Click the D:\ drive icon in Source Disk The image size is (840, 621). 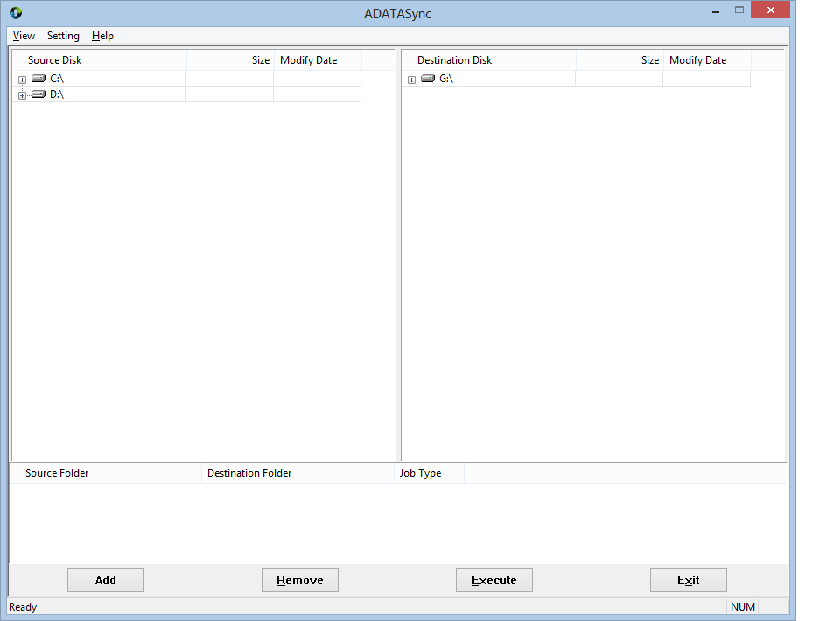38,94
